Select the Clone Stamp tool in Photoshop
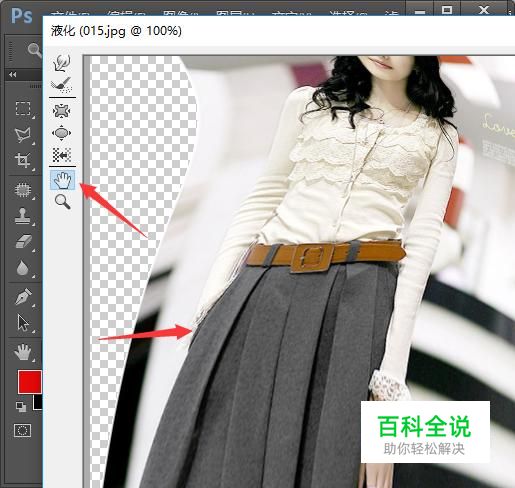 point(23,215)
